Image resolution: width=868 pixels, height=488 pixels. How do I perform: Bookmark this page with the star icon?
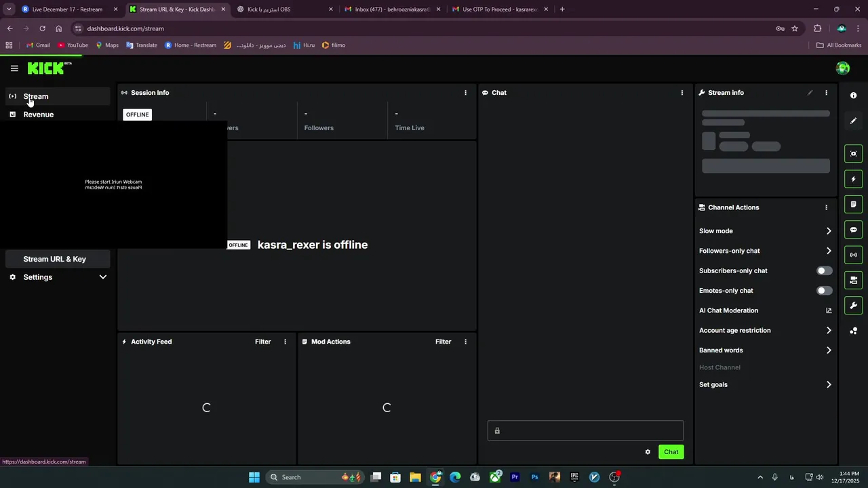795,28
